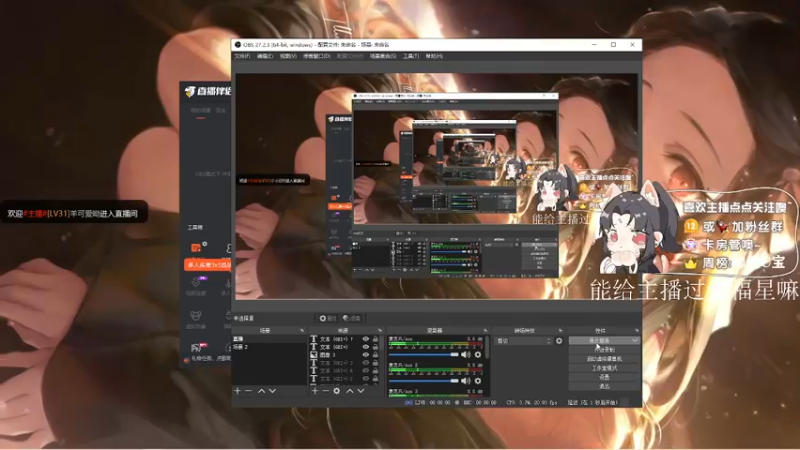
Task: Open gear settings for 麦克风/Aux 2 channel
Action: tap(478, 381)
